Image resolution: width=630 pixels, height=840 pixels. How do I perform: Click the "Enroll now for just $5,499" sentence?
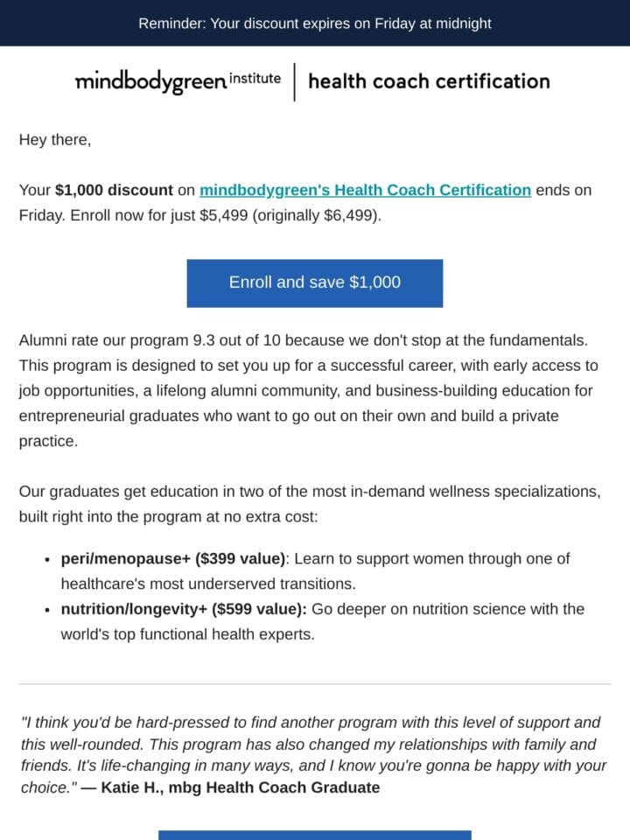click(x=226, y=215)
